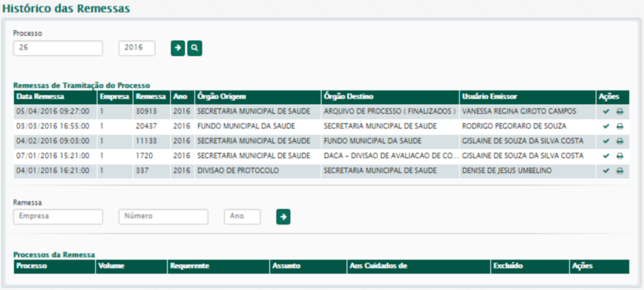This screenshot has height=290, width=644.
Task: Click the magnifier search button beside Processo
Action: tap(195, 49)
